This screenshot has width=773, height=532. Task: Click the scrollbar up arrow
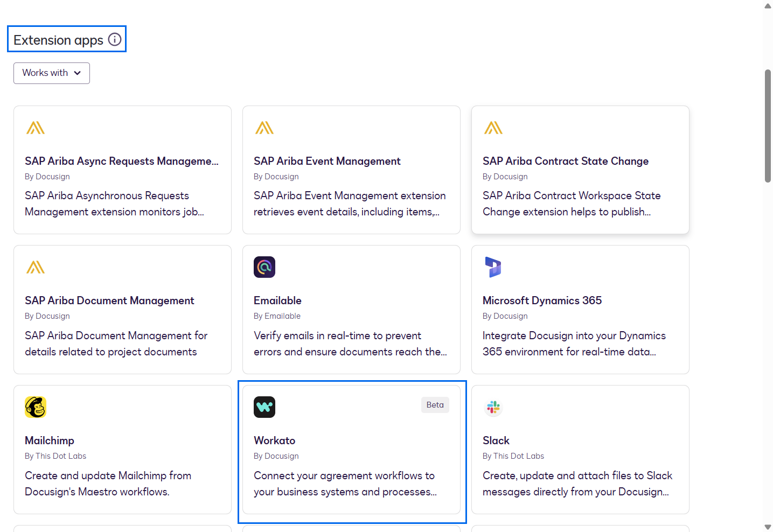(x=768, y=6)
